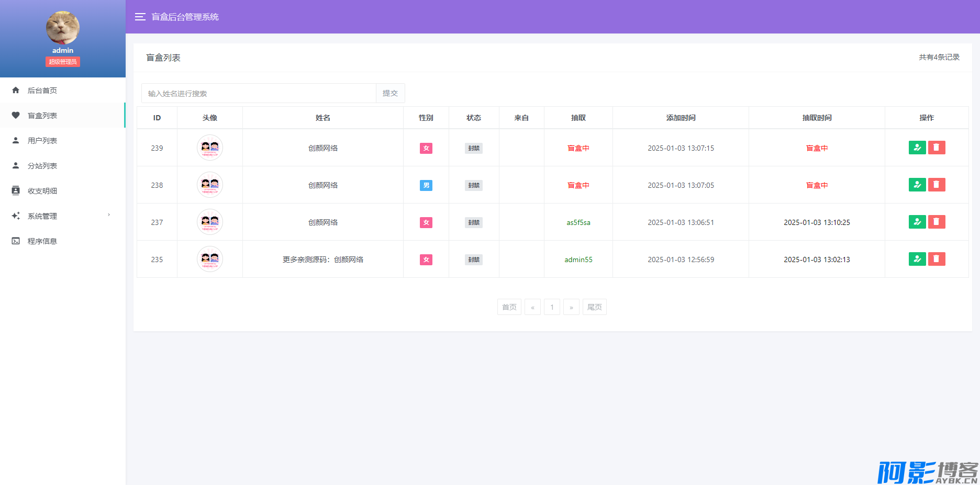Click the 提交 search button
Viewport: 980px width, 485px height.
click(390, 93)
